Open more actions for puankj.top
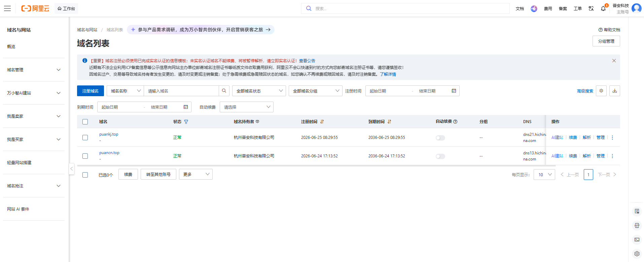This screenshot has height=262, width=644. click(612, 138)
